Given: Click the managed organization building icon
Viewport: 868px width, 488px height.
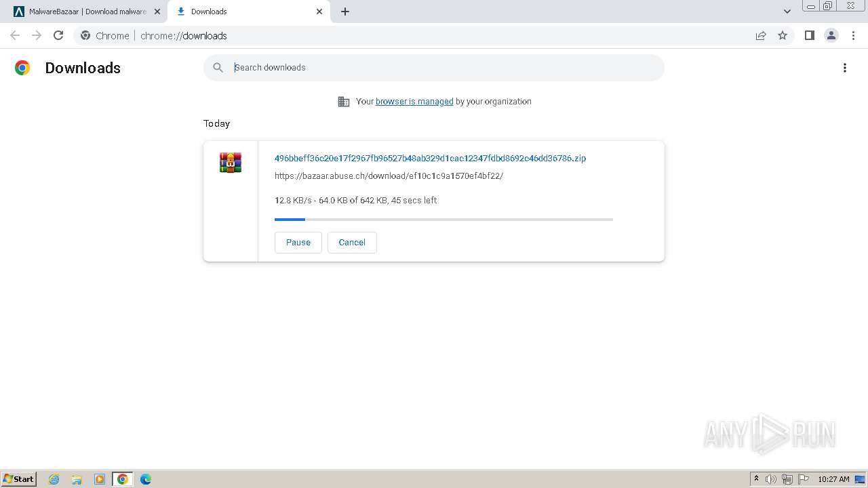Looking at the screenshot, I should pos(344,102).
